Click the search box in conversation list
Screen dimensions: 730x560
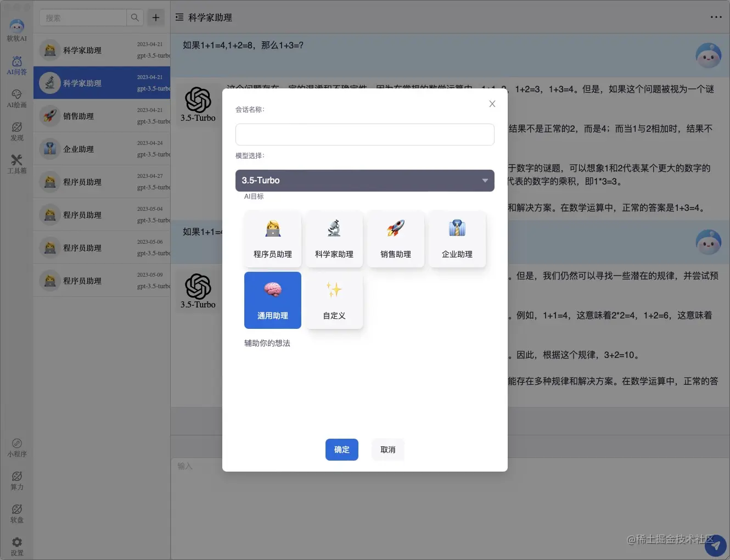83,18
